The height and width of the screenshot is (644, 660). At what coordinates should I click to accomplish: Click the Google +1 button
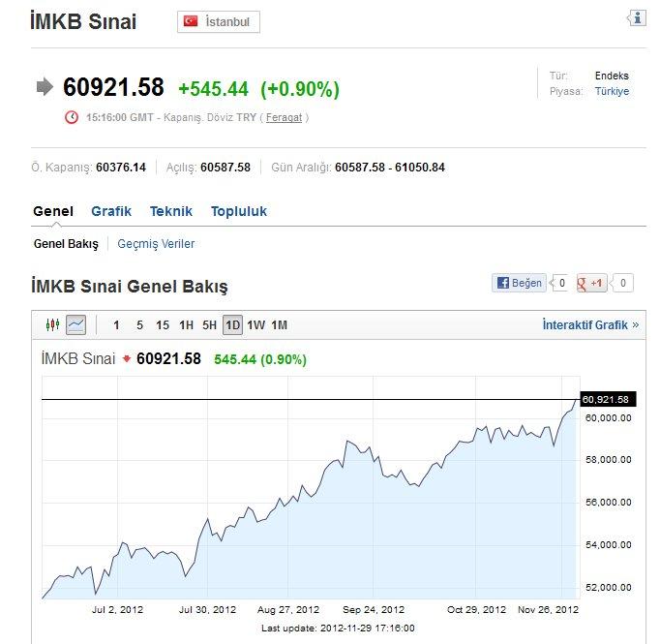[x=591, y=283]
